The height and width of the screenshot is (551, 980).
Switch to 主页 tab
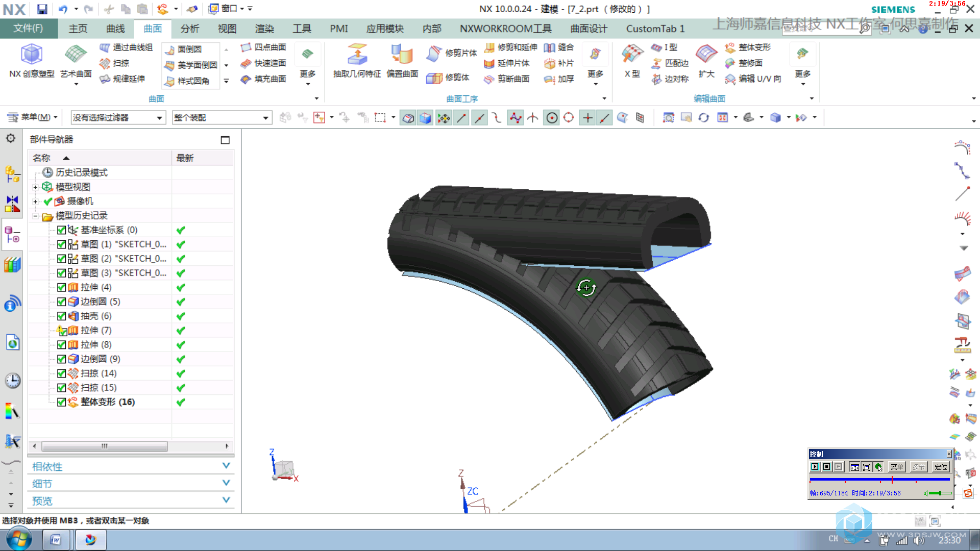point(78,29)
